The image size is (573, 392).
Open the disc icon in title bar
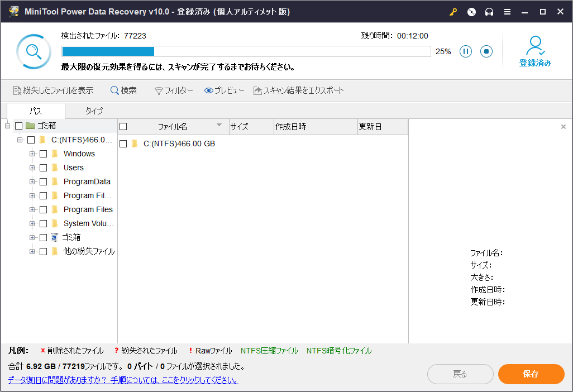click(472, 12)
